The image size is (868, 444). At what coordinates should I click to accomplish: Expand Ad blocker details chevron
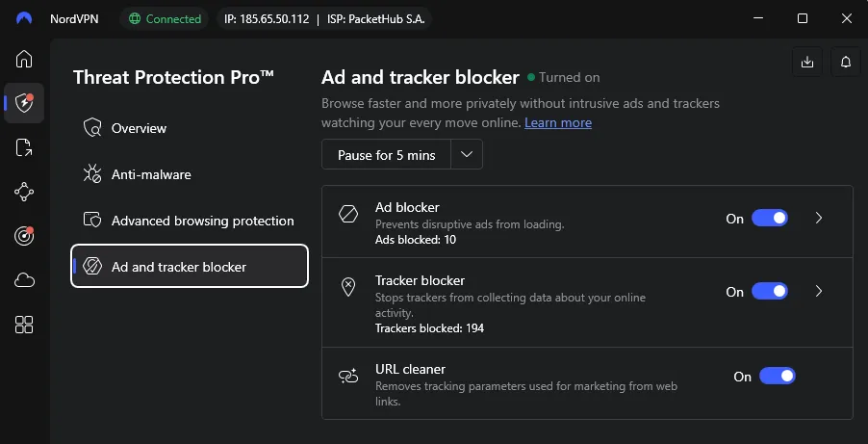coord(819,219)
